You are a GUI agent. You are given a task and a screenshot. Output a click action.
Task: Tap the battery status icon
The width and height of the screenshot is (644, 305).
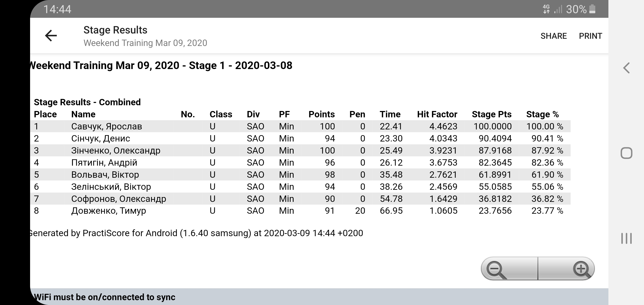click(592, 9)
